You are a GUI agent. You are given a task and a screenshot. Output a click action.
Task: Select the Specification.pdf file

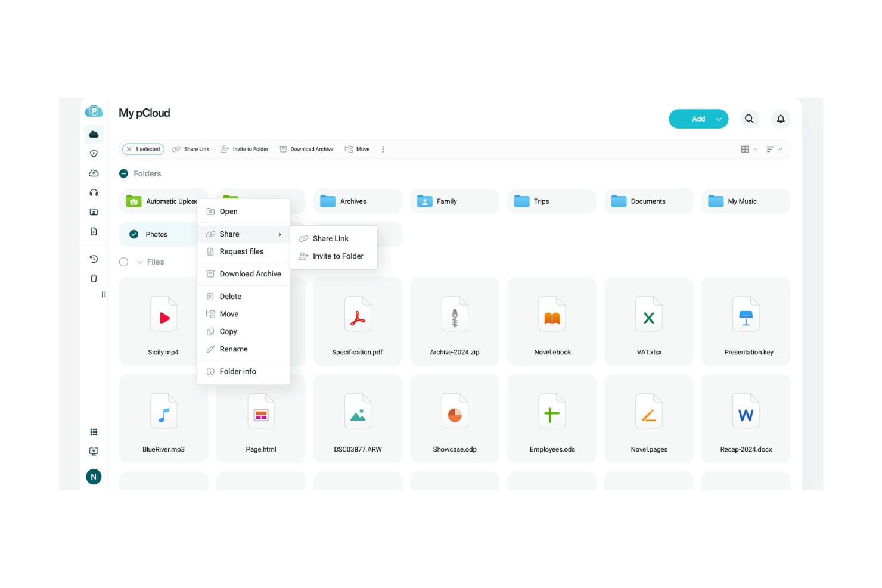(358, 322)
